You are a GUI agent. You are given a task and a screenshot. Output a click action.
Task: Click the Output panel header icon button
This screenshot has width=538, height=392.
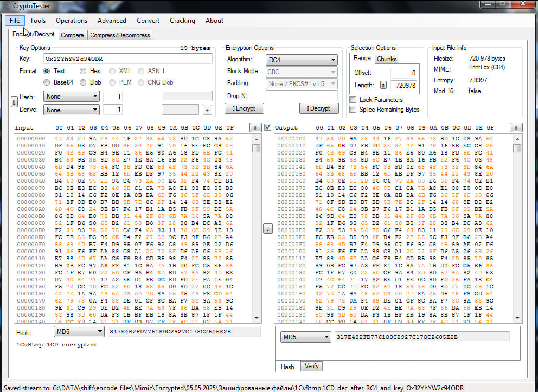click(516, 127)
